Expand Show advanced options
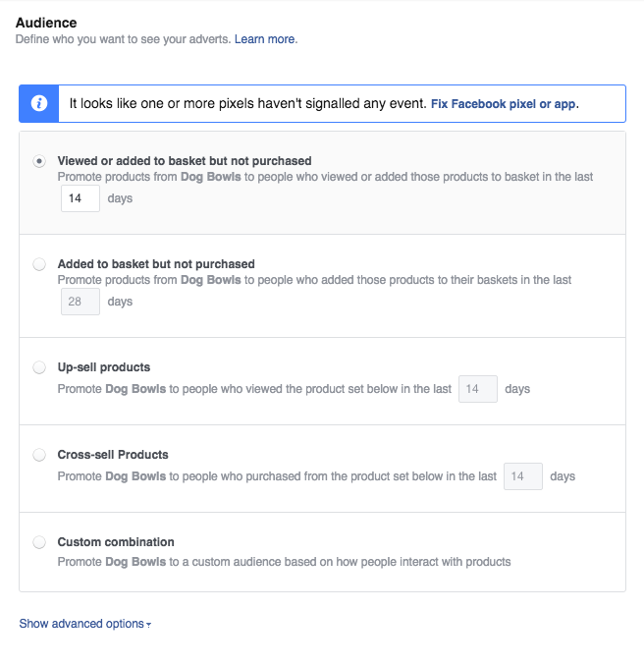The width and height of the screenshot is (644, 666). (84, 624)
